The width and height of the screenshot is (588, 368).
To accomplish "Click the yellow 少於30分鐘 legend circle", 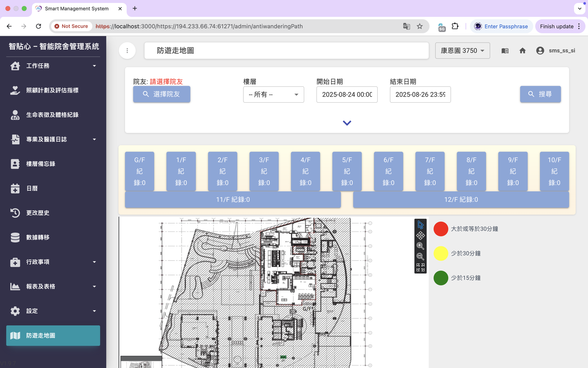I will tap(441, 254).
